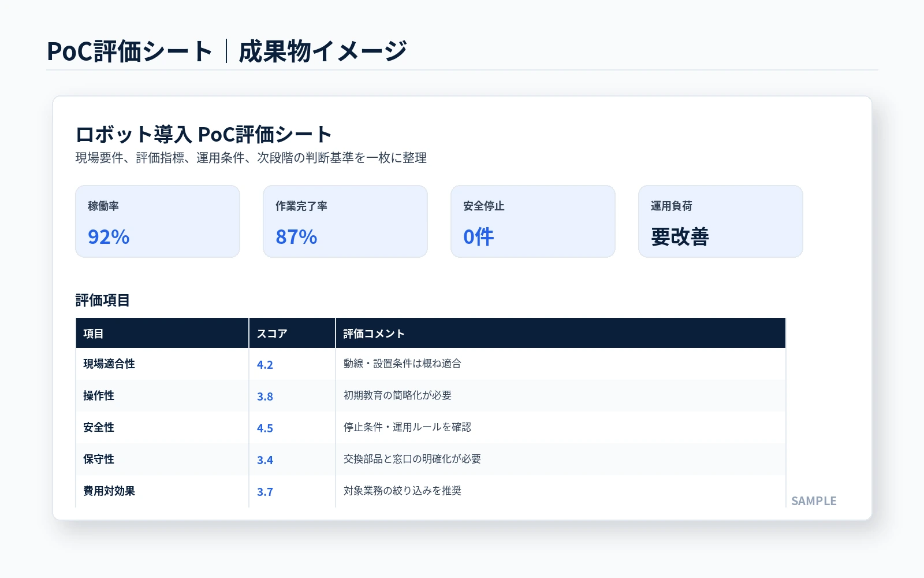Select the 費用対効果 row label
Screen dimensions: 924x578
click(109, 491)
